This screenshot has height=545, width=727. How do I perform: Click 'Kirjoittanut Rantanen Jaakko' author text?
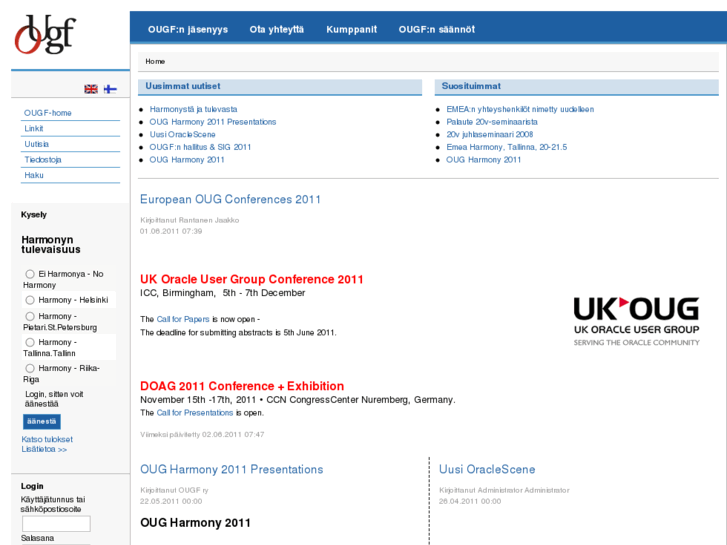click(x=190, y=220)
